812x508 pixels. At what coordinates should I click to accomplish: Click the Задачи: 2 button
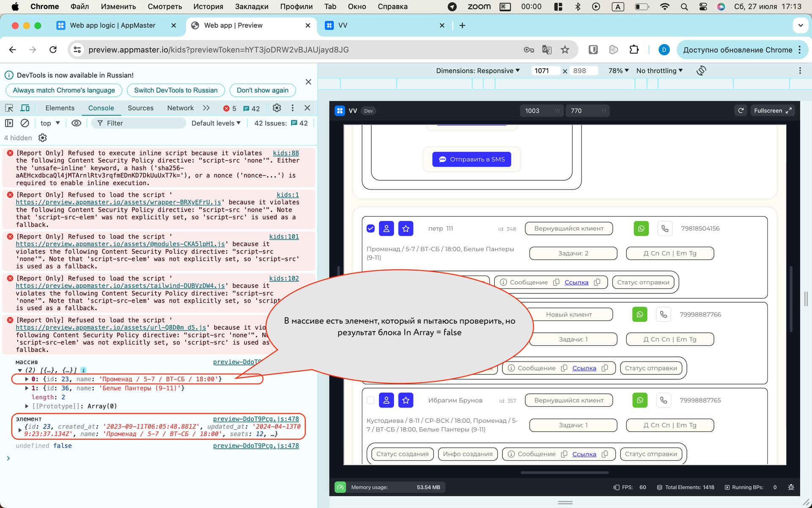pyautogui.click(x=573, y=253)
